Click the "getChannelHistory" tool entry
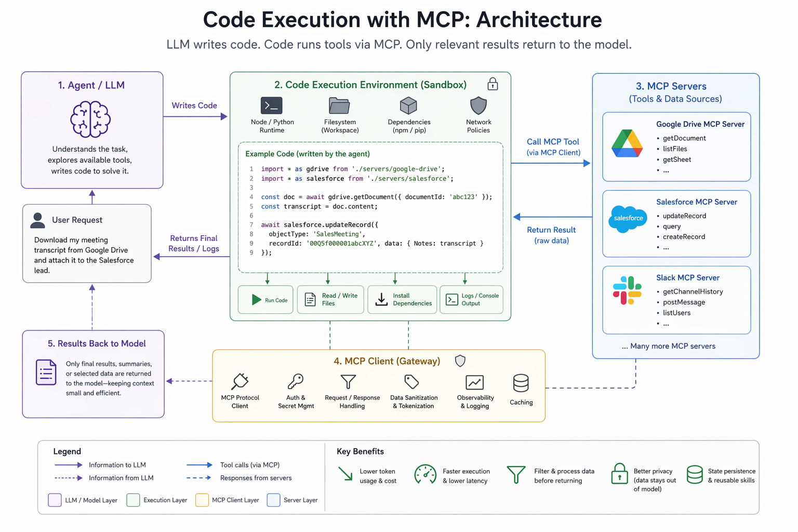Screen dimensions: 798x532 693,292
